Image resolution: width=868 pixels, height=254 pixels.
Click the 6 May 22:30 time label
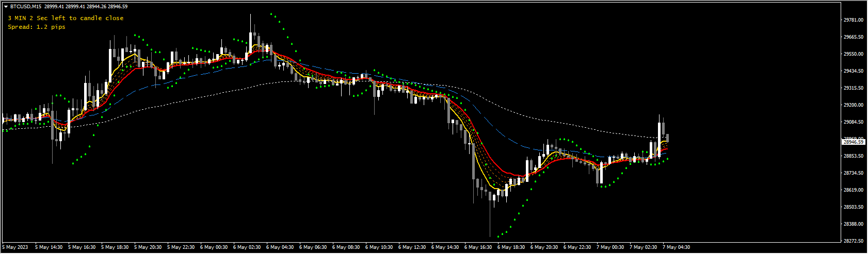(x=577, y=247)
